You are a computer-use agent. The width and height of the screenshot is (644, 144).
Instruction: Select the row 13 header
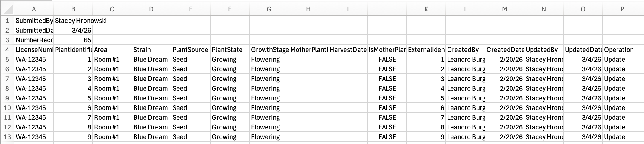click(7, 137)
